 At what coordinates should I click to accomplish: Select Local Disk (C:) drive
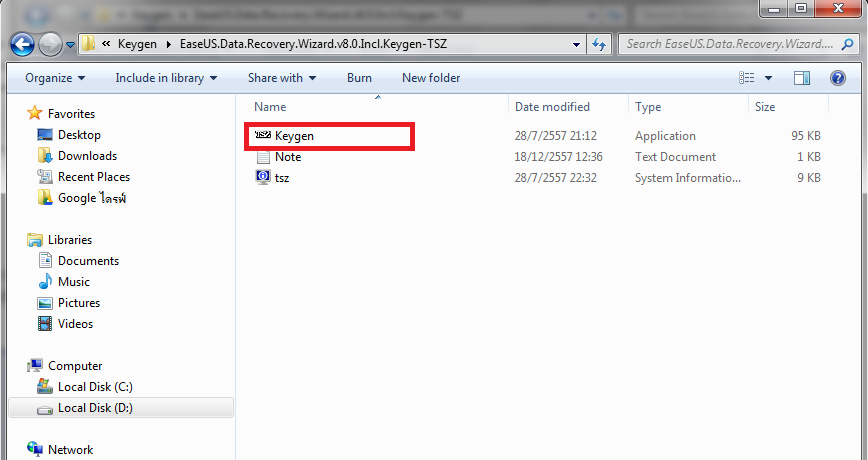pyautogui.click(x=95, y=387)
